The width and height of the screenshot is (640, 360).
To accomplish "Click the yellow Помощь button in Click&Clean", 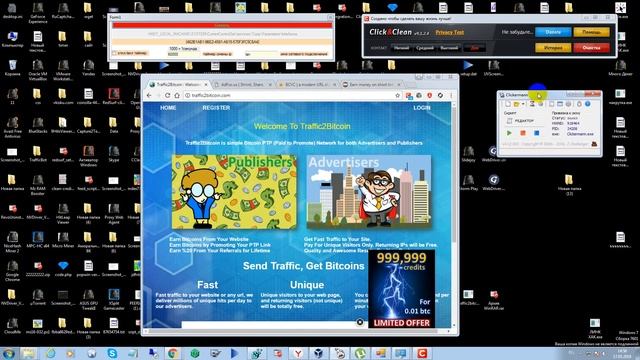I will coord(591,32).
